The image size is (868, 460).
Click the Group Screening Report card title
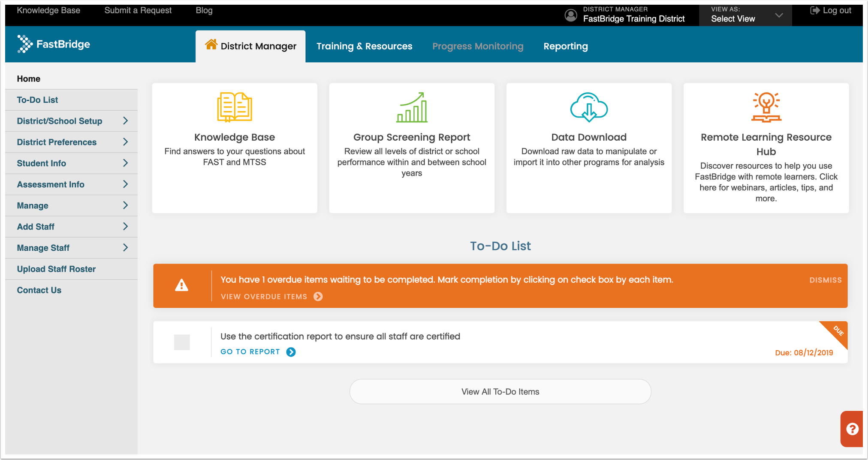pos(412,137)
